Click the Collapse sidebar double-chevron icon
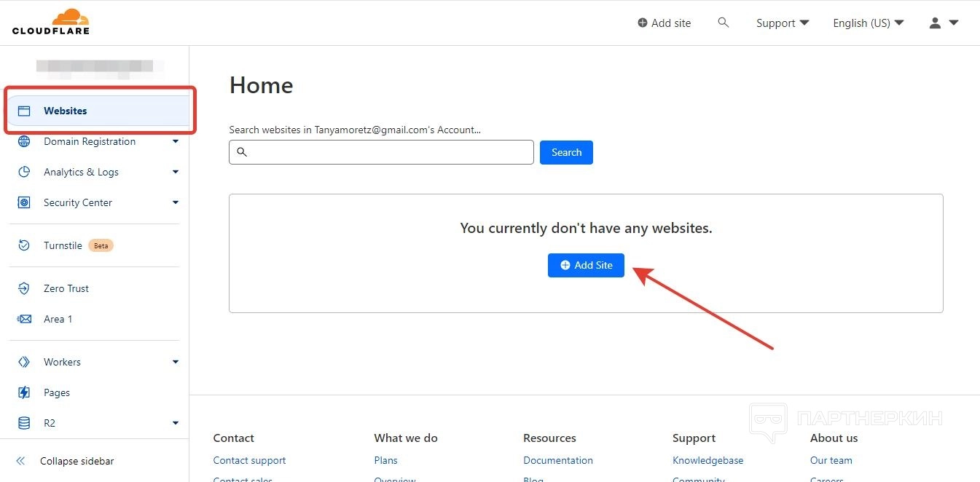The height and width of the screenshot is (482, 980). [x=20, y=461]
